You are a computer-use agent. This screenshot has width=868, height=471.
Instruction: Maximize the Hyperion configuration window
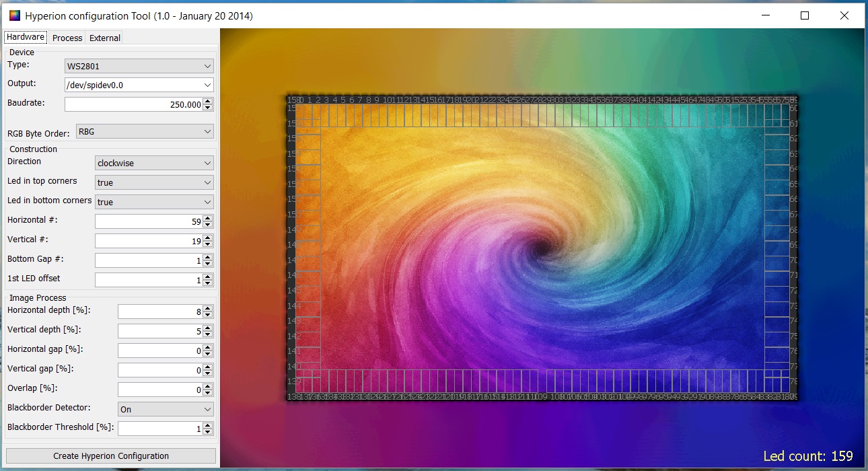tap(805, 15)
